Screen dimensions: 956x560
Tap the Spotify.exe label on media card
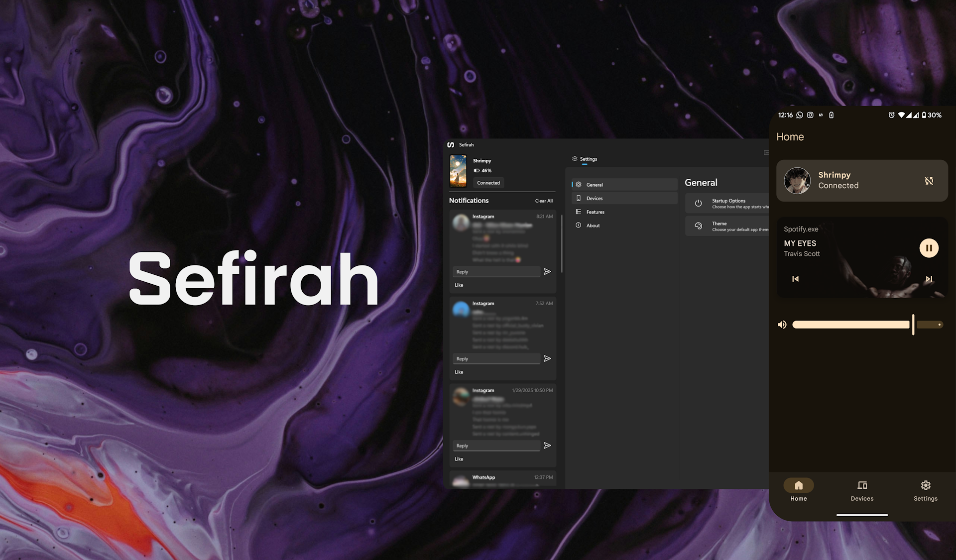[801, 229]
